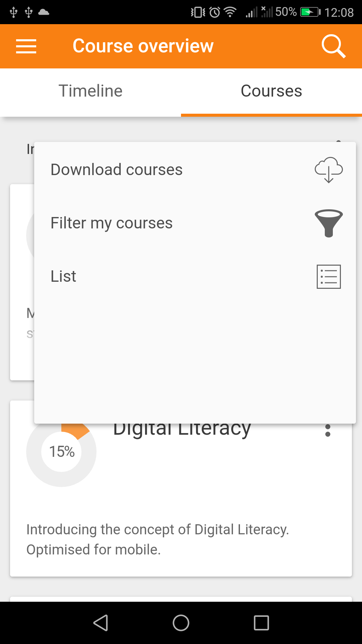Click the 15% progress ring

click(61, 451)
